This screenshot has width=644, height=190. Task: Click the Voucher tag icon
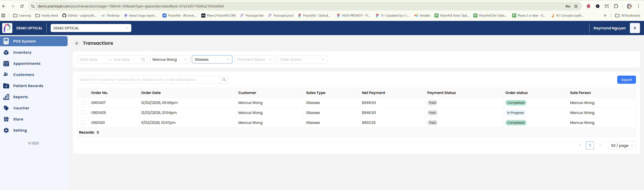point(6,108)
